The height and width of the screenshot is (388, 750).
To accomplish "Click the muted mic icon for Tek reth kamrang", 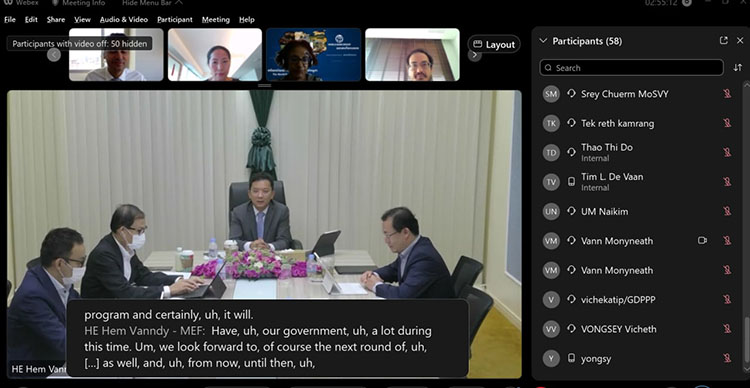I will pos(727,123).
